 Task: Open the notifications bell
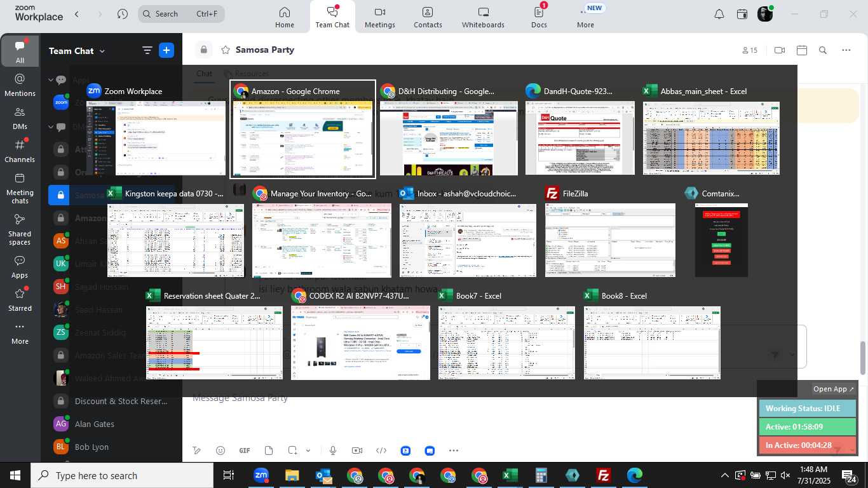tap(719, 14)
